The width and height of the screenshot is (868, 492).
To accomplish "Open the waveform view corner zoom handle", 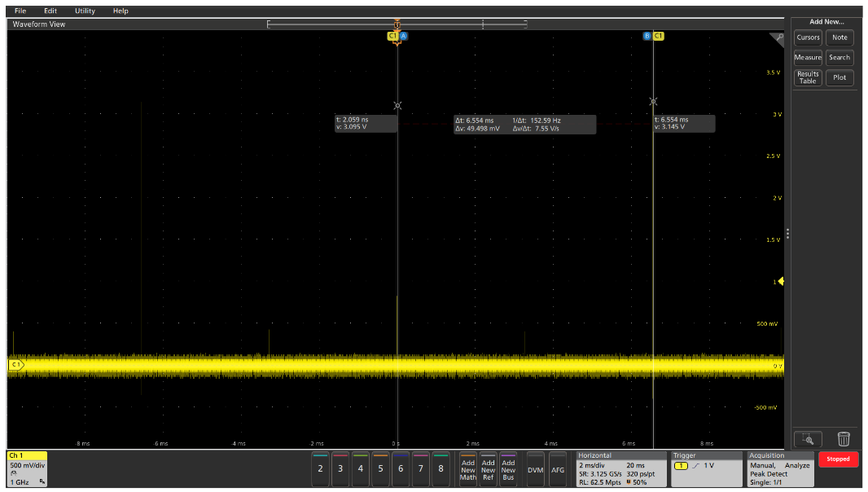I will click(x=778, y=37).
